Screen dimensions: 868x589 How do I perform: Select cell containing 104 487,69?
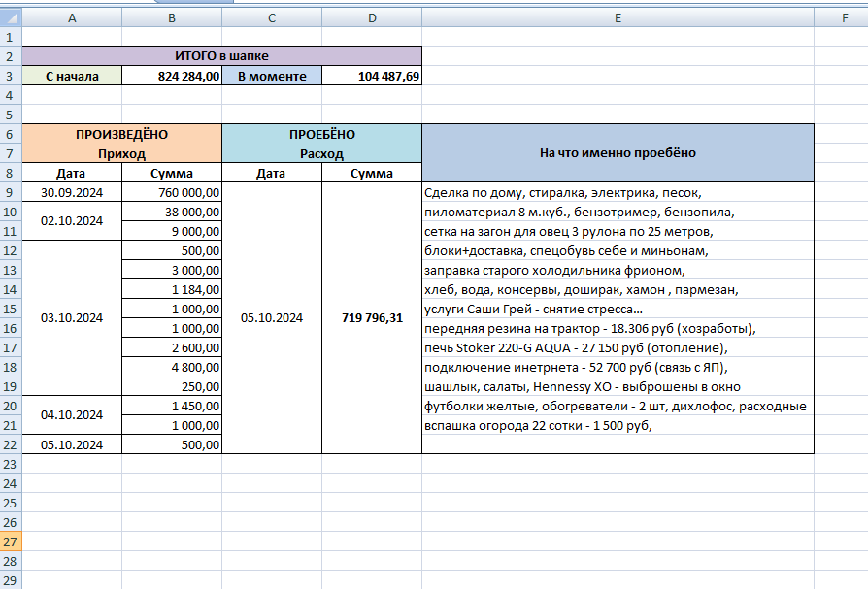(372, 76)
